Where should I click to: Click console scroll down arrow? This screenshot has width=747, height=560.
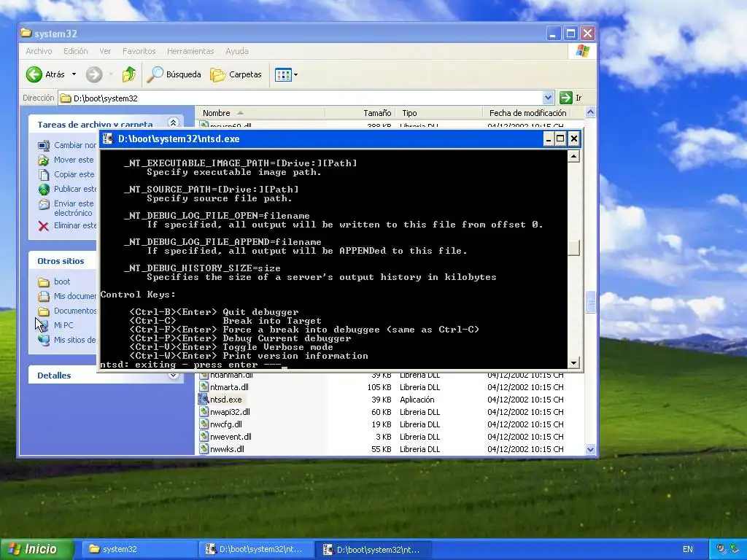point(573,363)
